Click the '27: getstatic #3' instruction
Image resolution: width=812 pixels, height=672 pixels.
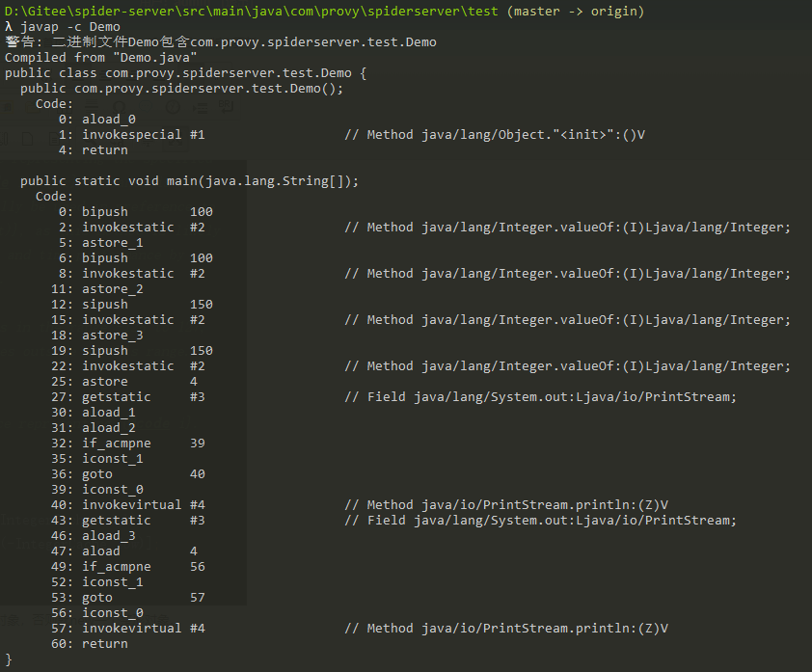128,397
